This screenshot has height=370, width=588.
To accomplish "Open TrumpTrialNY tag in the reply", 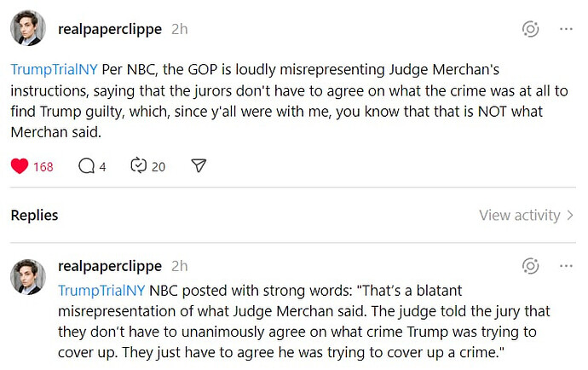I will tap(101, 290).
